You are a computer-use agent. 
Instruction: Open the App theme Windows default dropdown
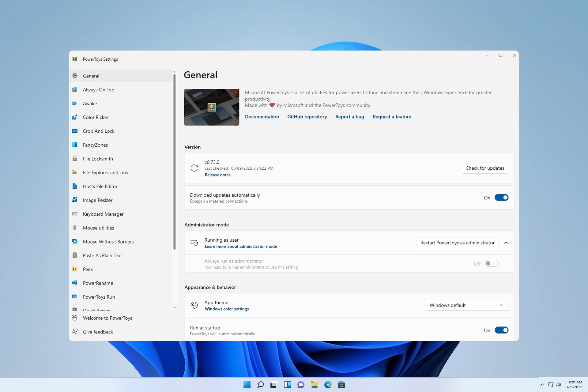[467, 305]
